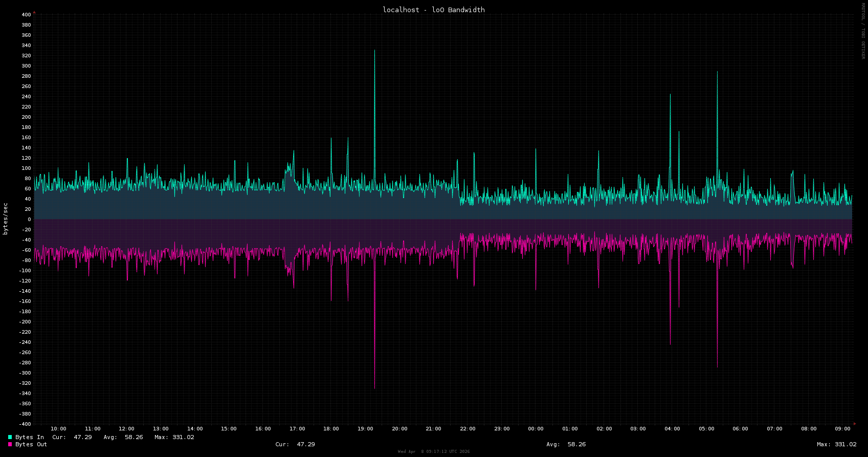
Task: Click the Bytes In 'Max: 331.02' value
Action: point(174,437)
